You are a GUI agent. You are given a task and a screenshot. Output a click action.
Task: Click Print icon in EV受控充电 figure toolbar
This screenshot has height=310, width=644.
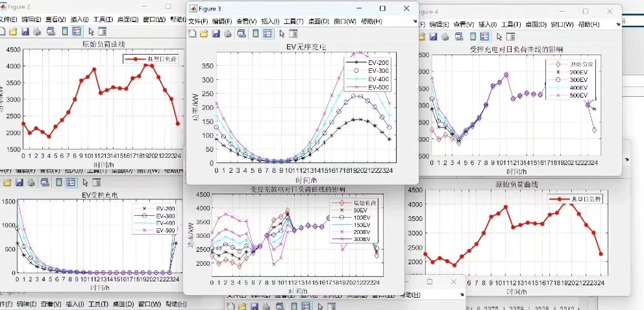point(31,182)
